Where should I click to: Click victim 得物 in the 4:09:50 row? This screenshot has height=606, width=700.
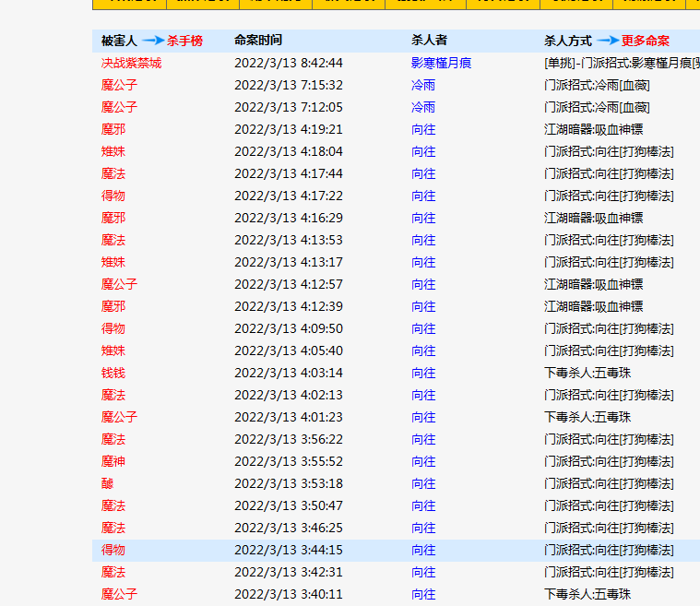113,328
